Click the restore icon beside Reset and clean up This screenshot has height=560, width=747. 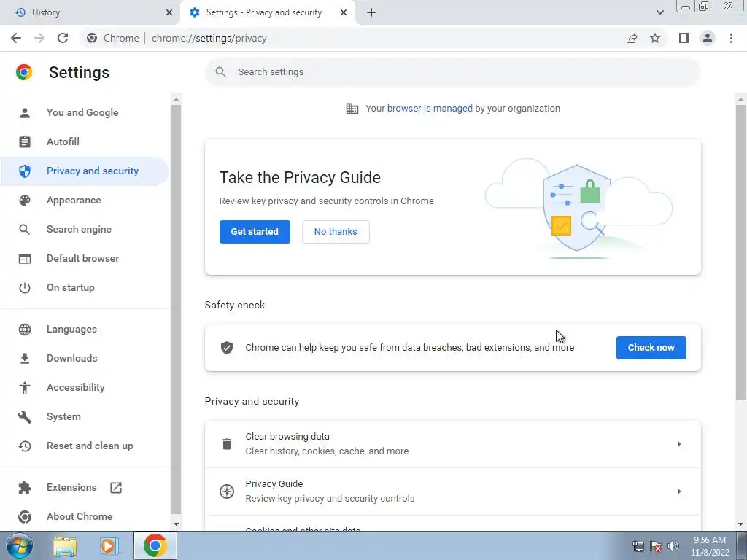25,446
